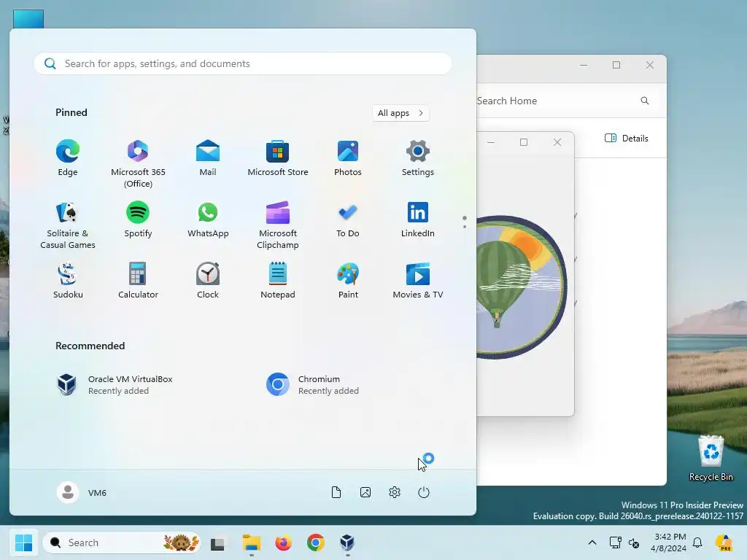Viewport: 747px width, 560px height.
Task: Launch Notepad from pinned apps
Action: 278,281
